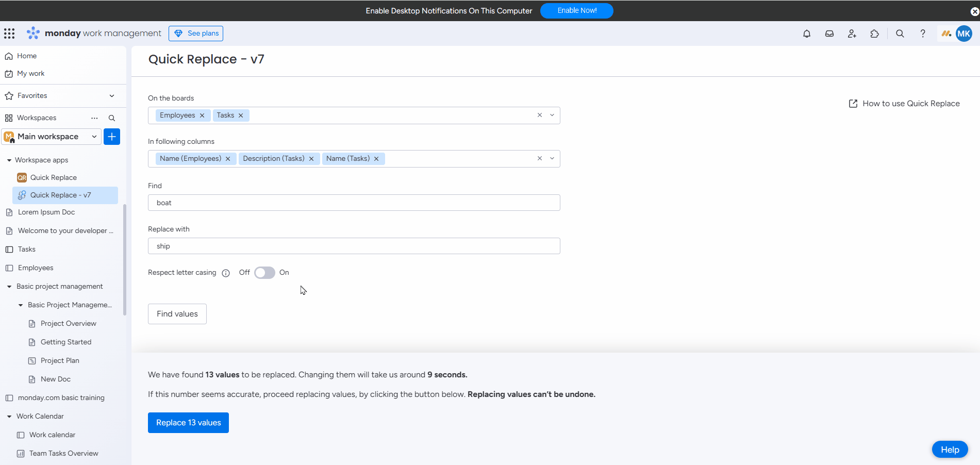
Task: Click the Replace 13 values button
Action: [188, 423]
